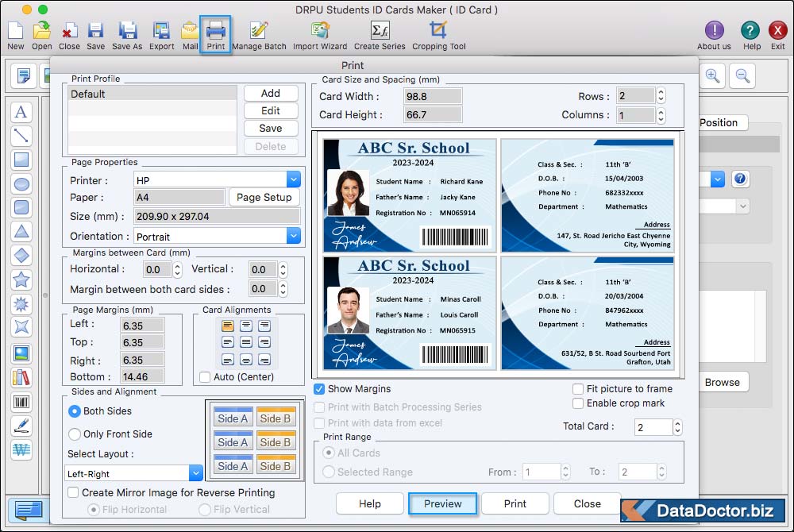
Task: Select the Only Front Side option
Action: point(75,434)
